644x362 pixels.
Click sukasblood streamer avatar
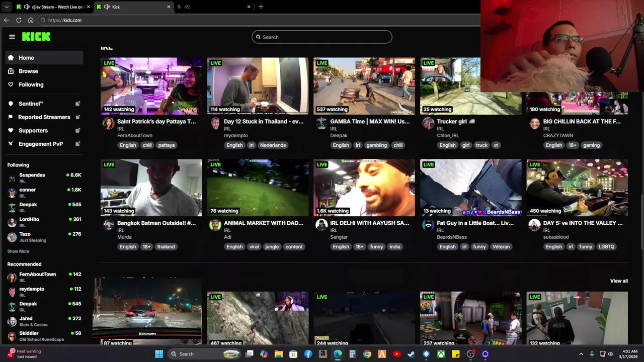(534, 225)
